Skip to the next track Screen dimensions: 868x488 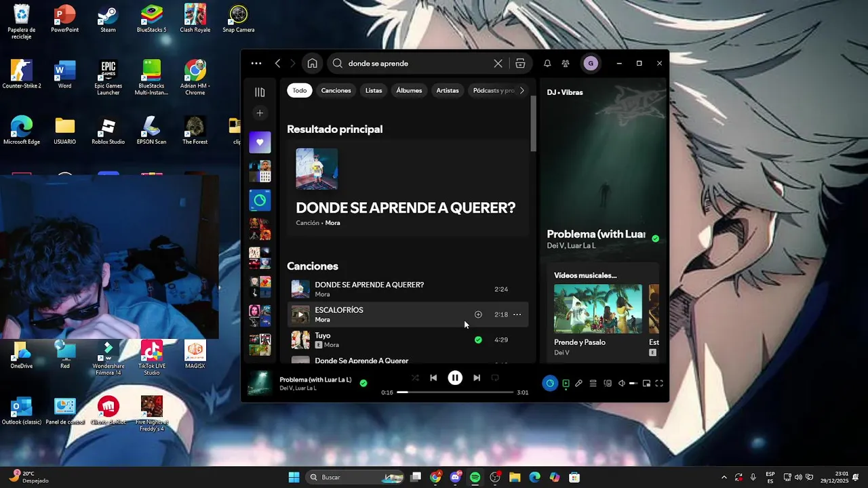(477, 378)
